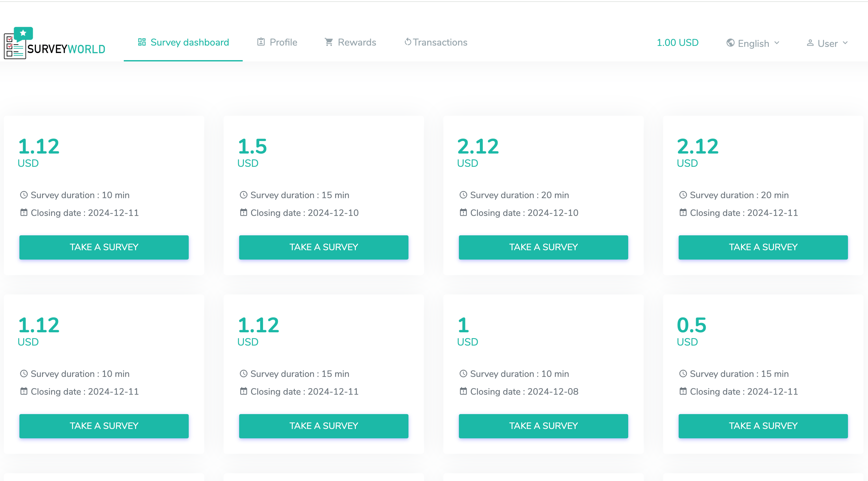Viewport: 868px width, 481px height.
Task: Click the calendar icon on the 1 USD card
Action: point(463,391)
